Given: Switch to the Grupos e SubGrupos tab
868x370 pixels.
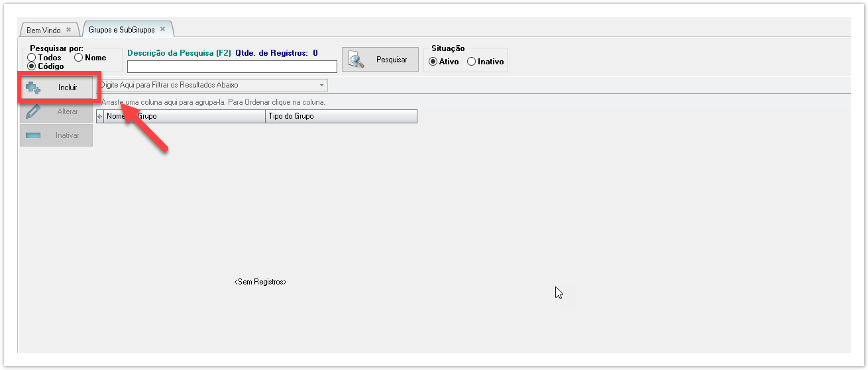Looking at the screenshot, I should click(x=121, y=31).
